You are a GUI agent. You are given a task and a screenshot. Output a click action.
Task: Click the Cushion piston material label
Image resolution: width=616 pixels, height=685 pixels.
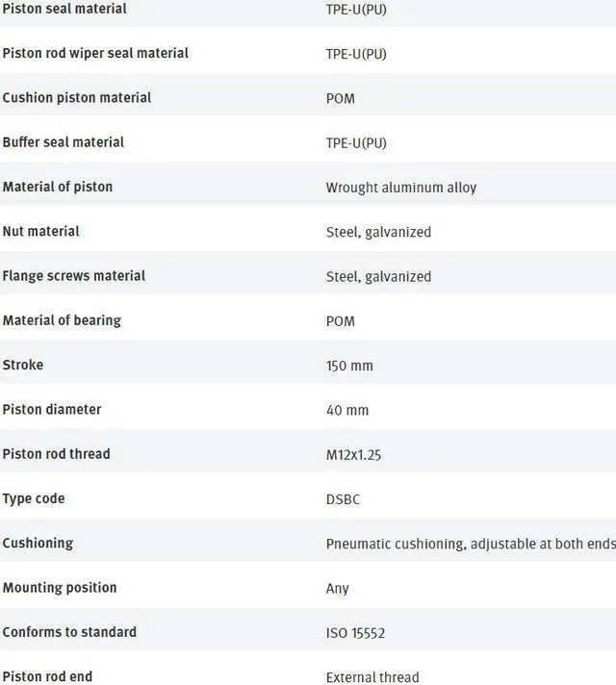pyautogui.click(x=76, y=97)
